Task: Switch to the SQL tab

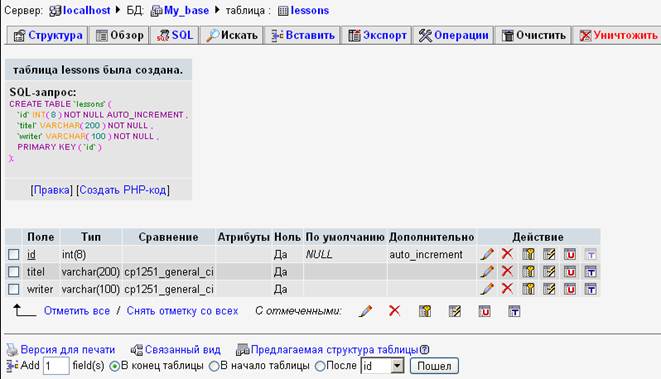Action: [175, 35]
